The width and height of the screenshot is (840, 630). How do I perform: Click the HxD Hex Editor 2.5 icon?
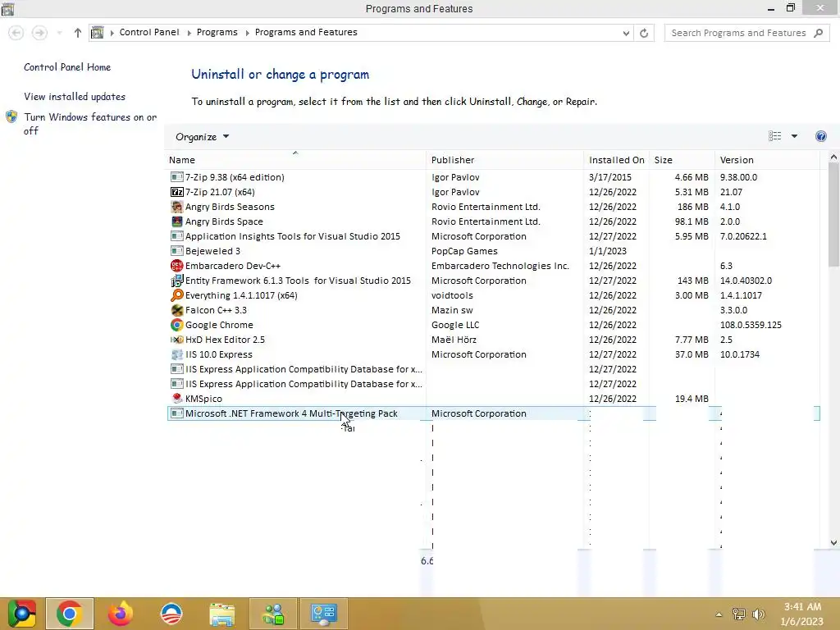pos(177,340)
